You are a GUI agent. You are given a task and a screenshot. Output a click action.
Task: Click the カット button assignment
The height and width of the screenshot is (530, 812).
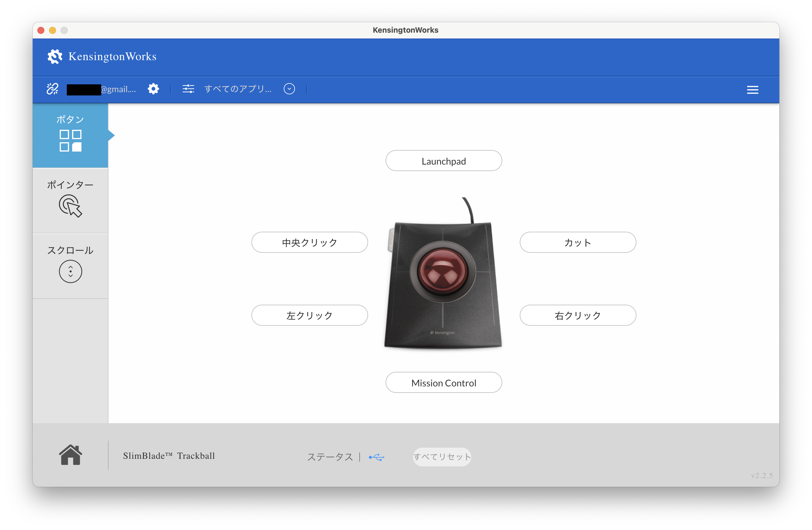pos(577,243)
